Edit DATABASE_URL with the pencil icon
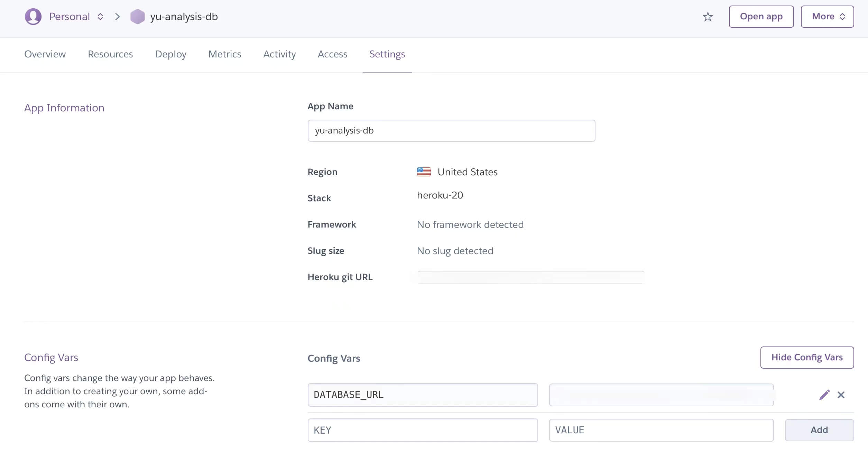Viewport: 868px width, 453px height. click(x=824, y=395)
